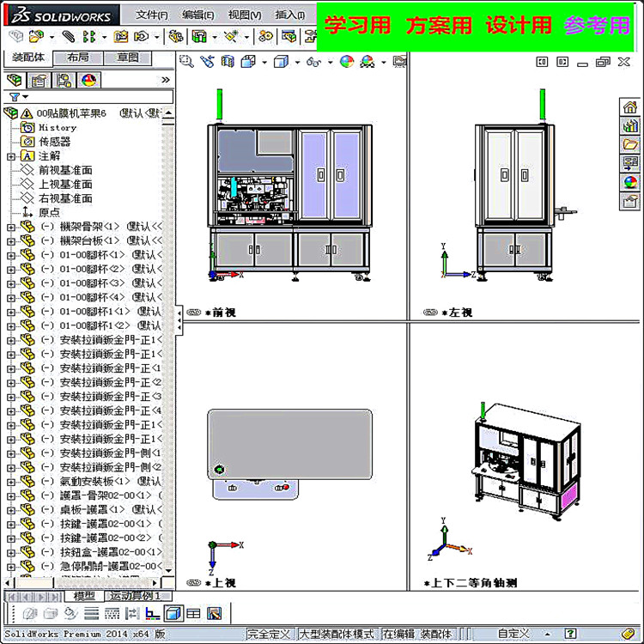
Task: Switch to the 装配体 tab
Action: [28, 58]
